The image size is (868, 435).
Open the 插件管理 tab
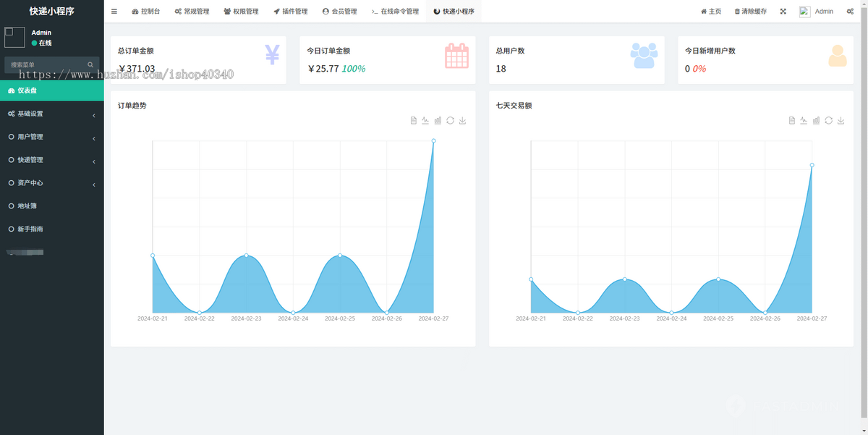coord(290,12)
